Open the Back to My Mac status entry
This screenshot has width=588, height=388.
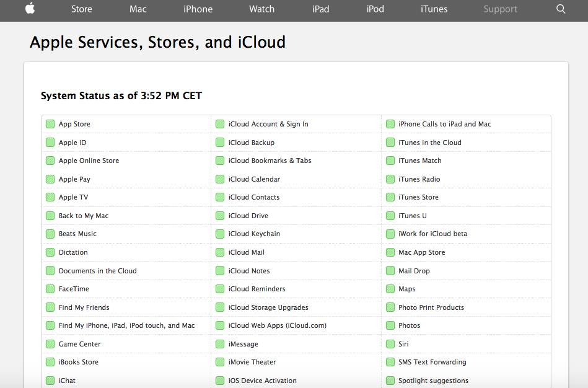84,216
